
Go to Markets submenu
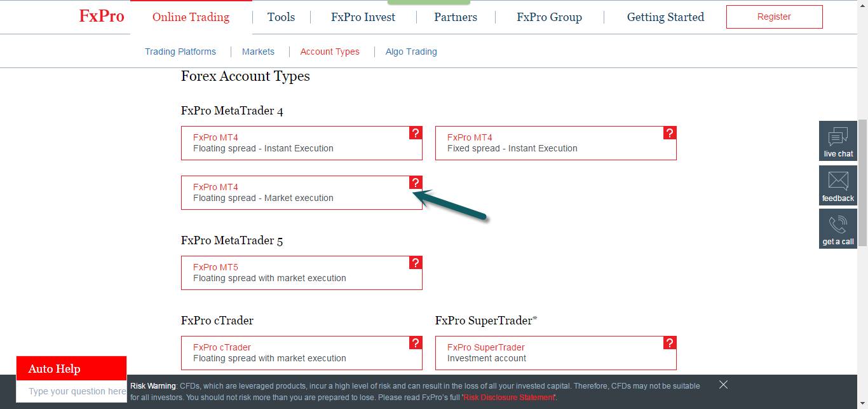tap(258, 52)
